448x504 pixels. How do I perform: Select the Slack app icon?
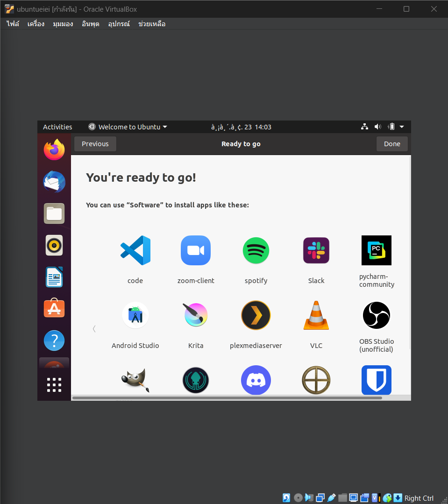pyautogui.click(x=316, y=250)
